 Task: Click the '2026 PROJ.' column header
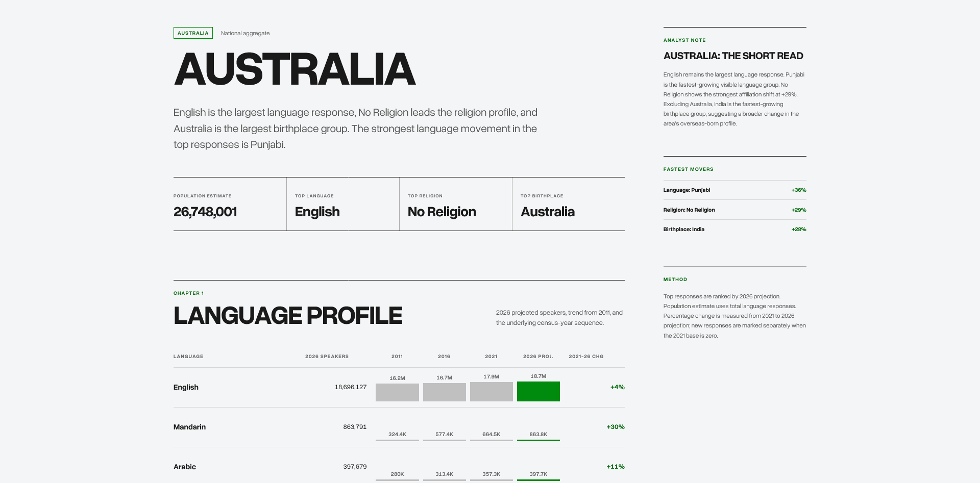coord(538,356)
